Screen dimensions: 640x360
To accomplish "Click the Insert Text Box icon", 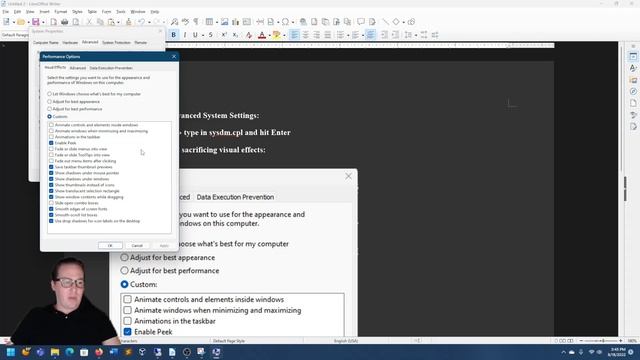I will pyautogui.click(x=247, y=22).
